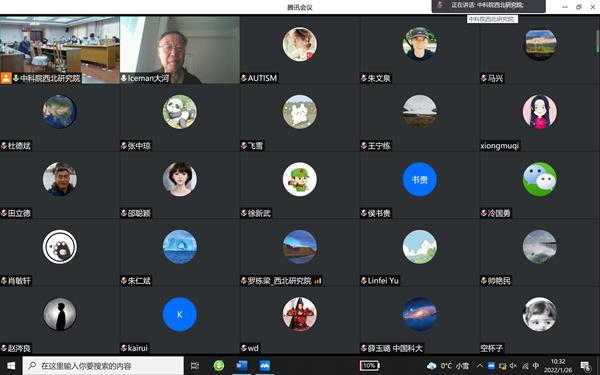This screenshot has height=375, width=600.
Task: Switch the 中 input method indicator
Action: coord(536,366)
